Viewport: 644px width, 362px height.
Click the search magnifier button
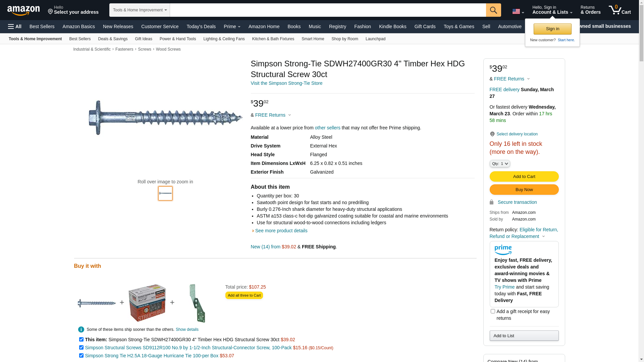493,10
